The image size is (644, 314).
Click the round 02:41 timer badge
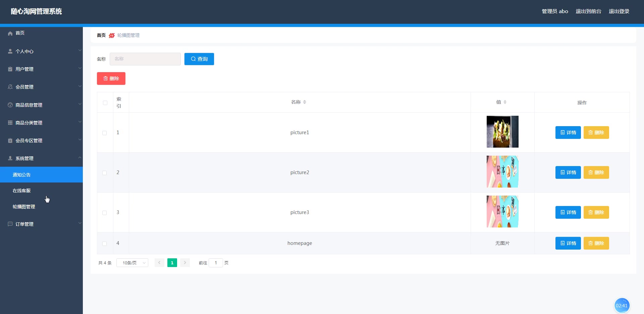pos(622,305)
